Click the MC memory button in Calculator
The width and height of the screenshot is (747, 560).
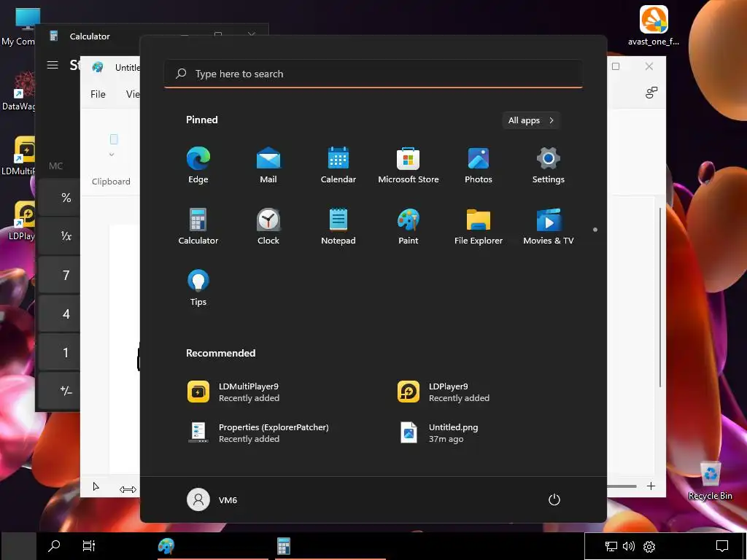click(55, 166)
